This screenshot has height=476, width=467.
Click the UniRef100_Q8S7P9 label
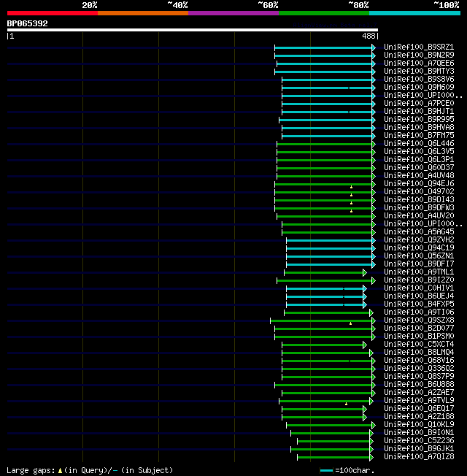pos(419,377)
